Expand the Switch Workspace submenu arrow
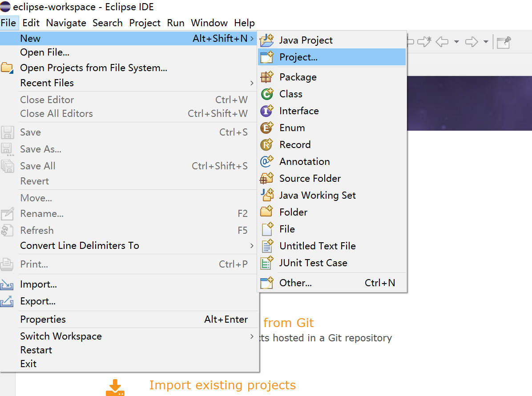Viewport: 532px width, 396px height. [x=252, y=336]
